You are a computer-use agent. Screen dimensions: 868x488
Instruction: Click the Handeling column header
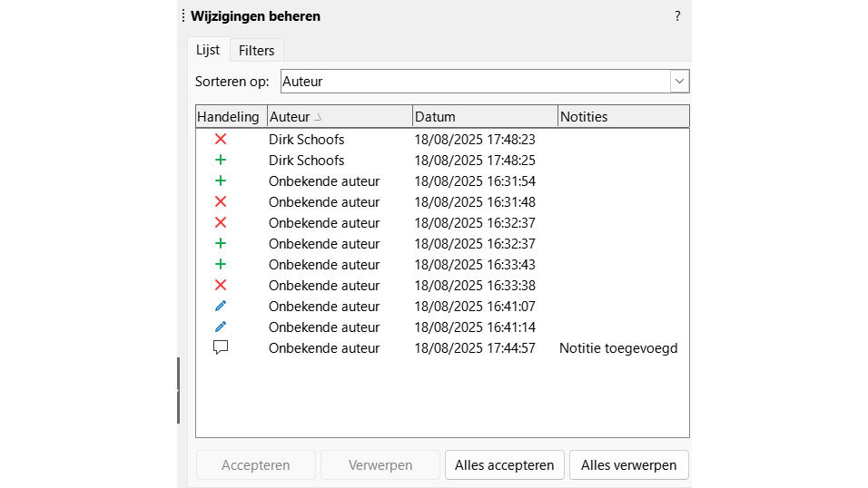(228, 117)
